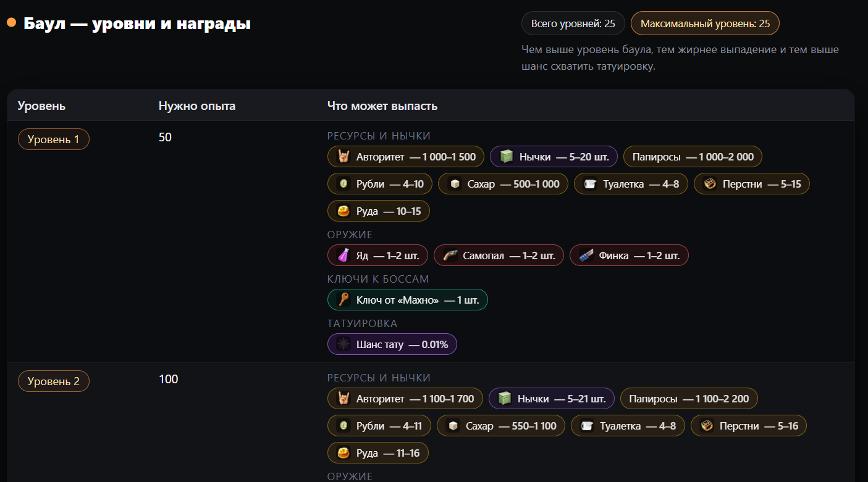Click the Махно boss key icon

pos(343,300)
